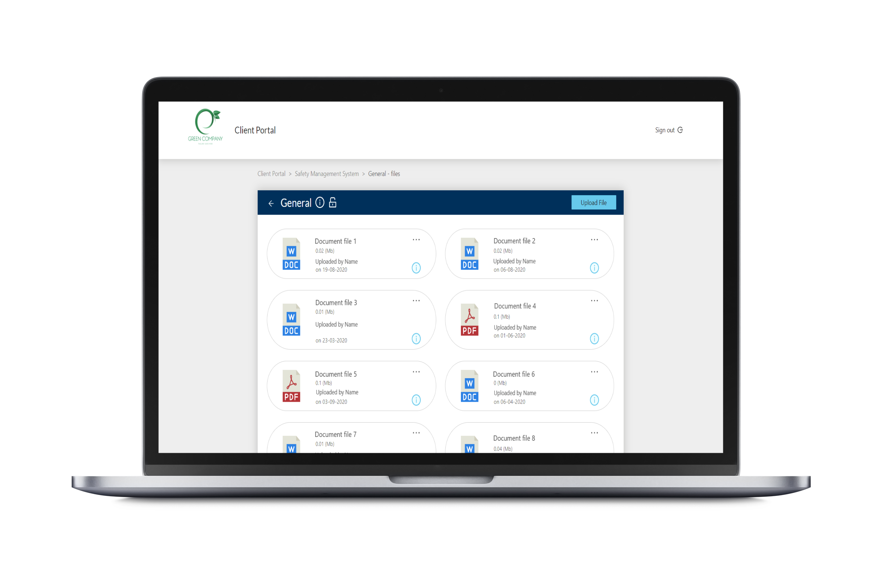Click the back arrow navigation icon
Viewport: 882px width, 588px height.
coord(271,203)
